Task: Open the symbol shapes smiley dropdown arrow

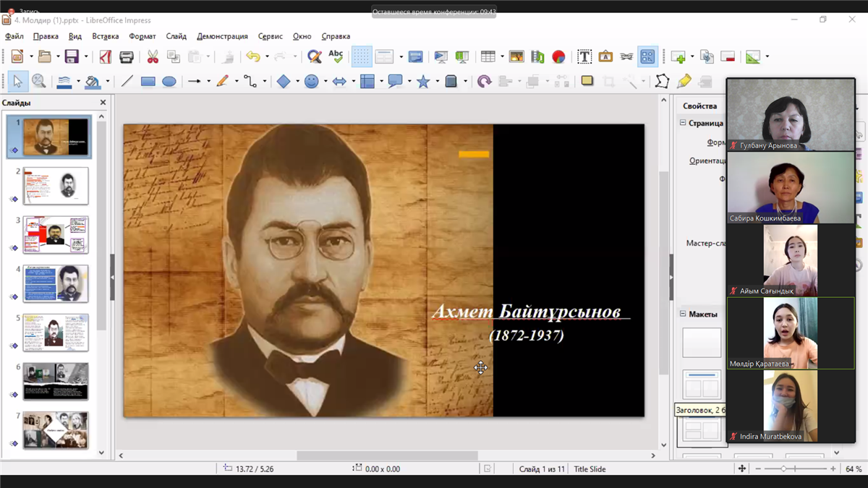Action: point(325,82)
